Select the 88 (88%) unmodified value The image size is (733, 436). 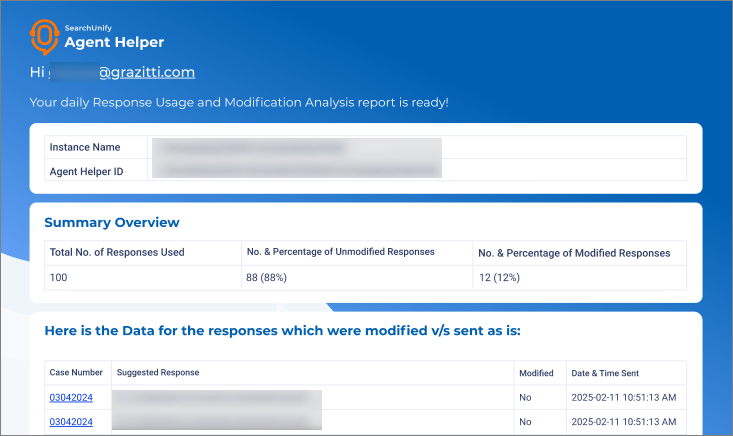pos(267,277)
